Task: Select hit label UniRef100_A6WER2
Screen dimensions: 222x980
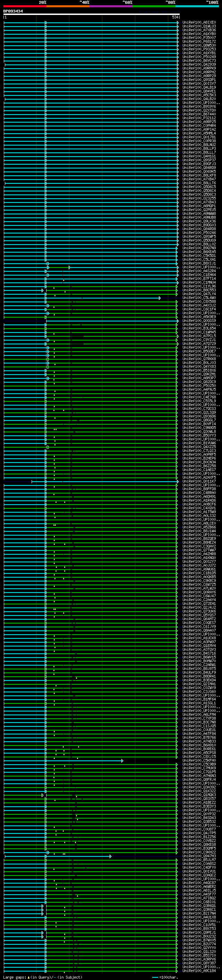Action: pos(199,886)
